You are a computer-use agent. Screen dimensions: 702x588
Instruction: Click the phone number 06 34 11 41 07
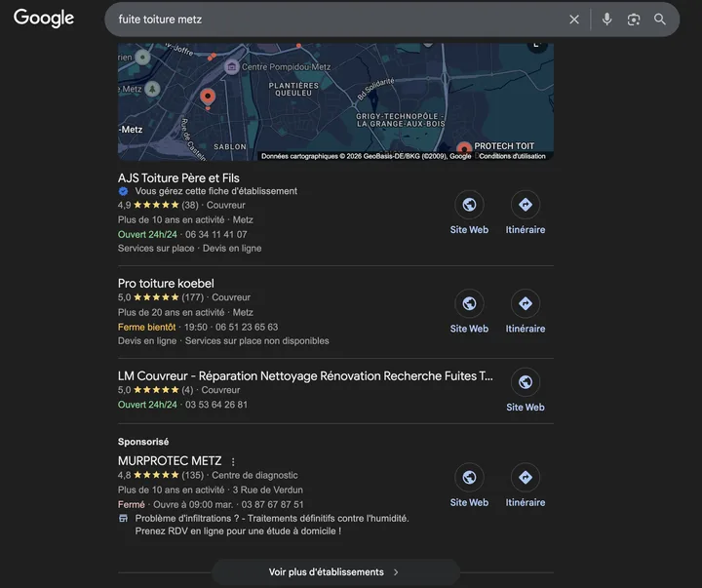(216, 234)
